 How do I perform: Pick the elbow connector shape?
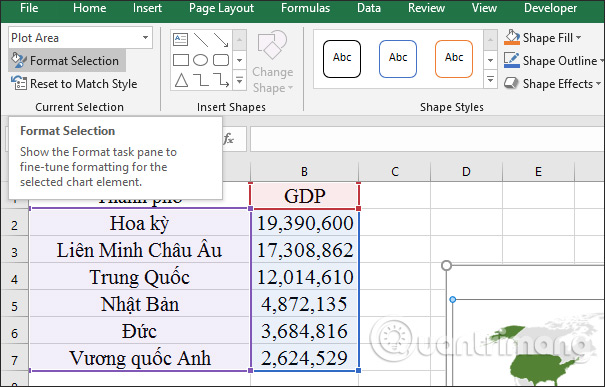click(201, 80)
